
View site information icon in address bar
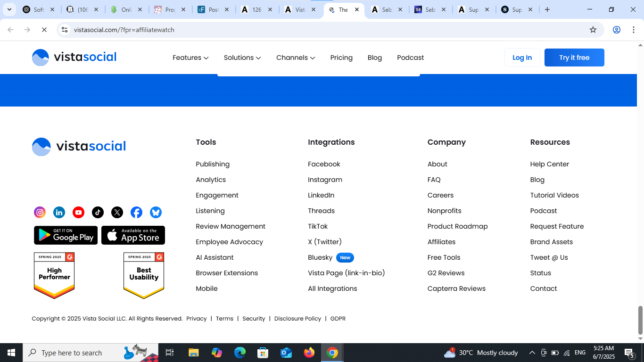[x=65, y=30]
